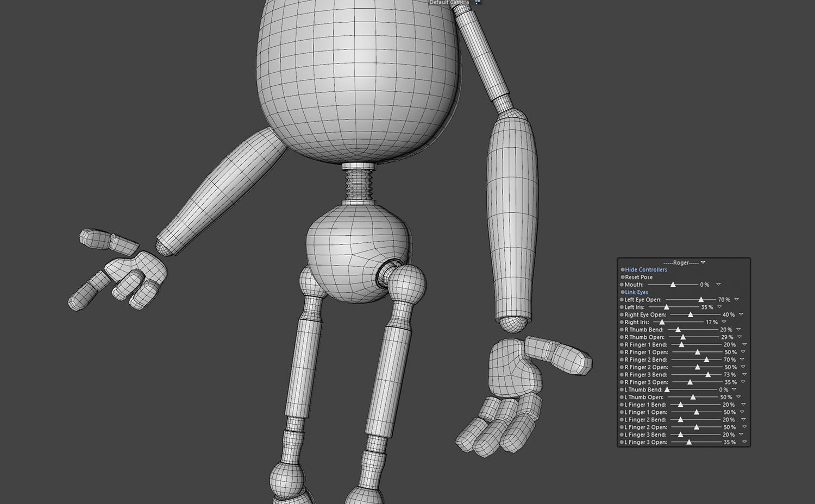Viewport: 815px width, 504px height.
Task: Click the dot next to R Thumb Open
Action: pyautogui.click(x=623, y=337)
